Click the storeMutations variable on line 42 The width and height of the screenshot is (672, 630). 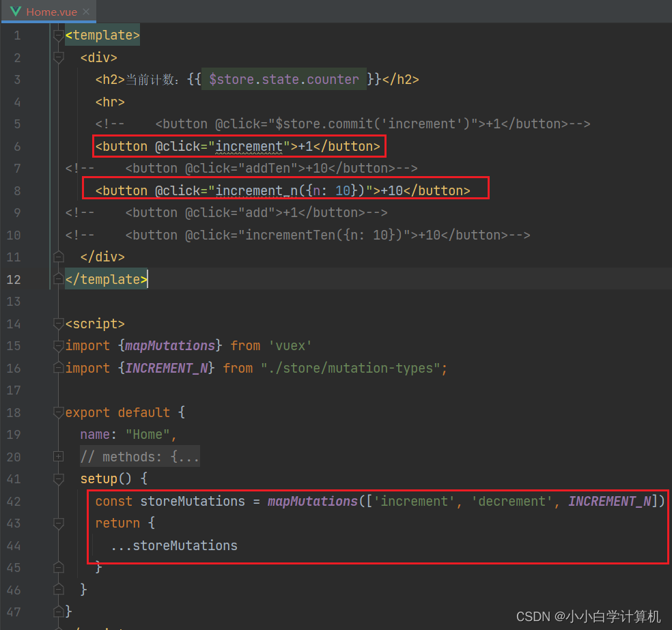point(193,501)
